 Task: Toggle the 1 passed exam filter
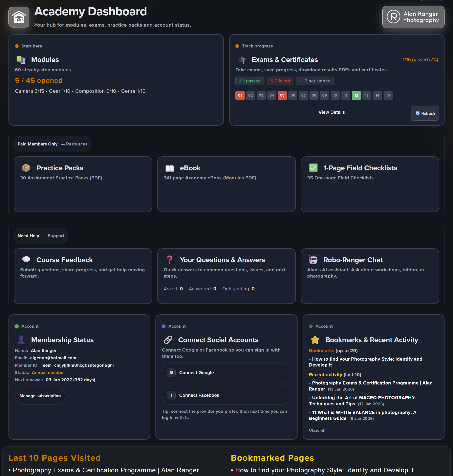[250, 81]
